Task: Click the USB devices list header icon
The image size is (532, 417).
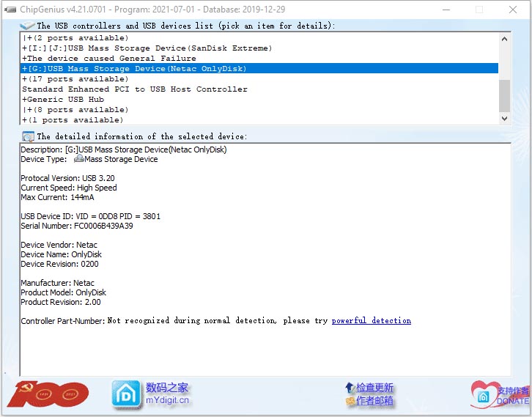Action: tap(27, 26)
